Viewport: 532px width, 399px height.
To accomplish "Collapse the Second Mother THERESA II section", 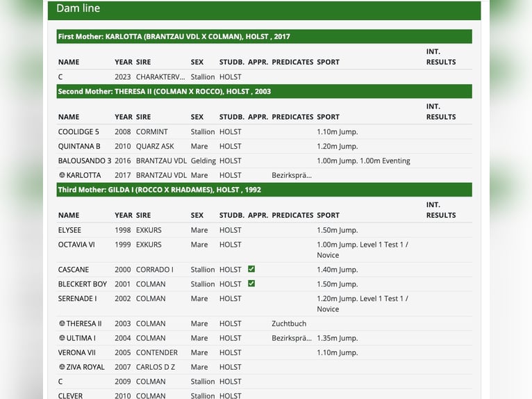I will tap(264, 91).
